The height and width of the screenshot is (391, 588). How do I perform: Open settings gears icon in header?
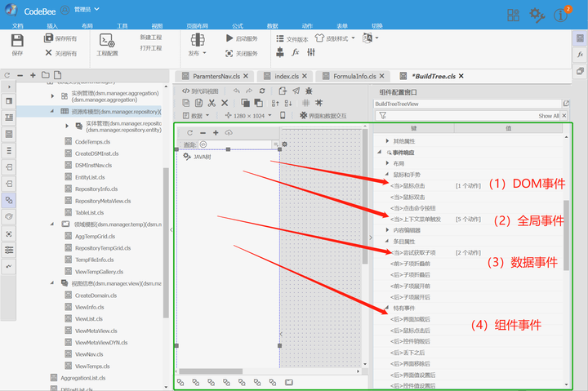click(x=537, y=15)
